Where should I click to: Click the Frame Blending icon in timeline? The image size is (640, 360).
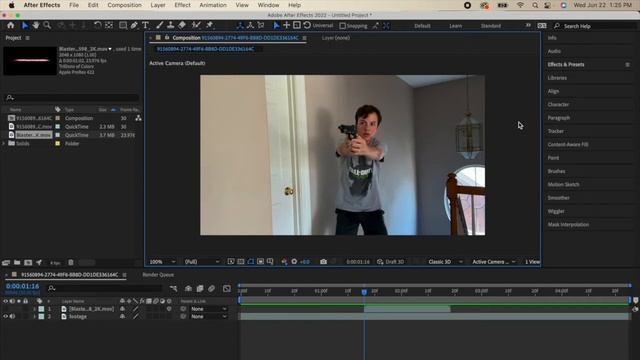tap(200, 289)
